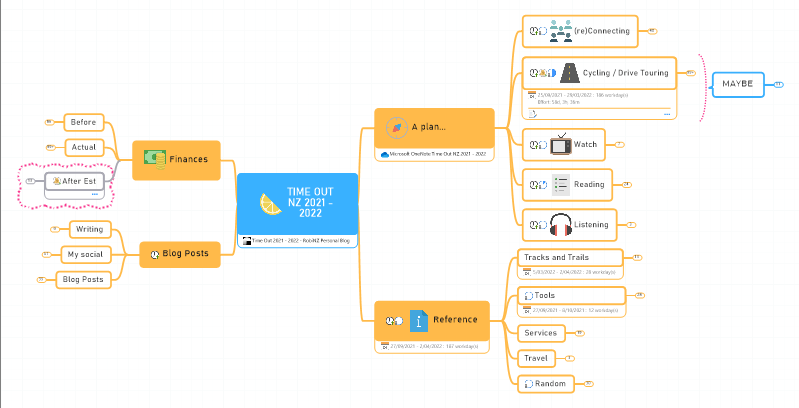Expand the Before node's collapsed children

pyautogui.click(x=48, y=122)
